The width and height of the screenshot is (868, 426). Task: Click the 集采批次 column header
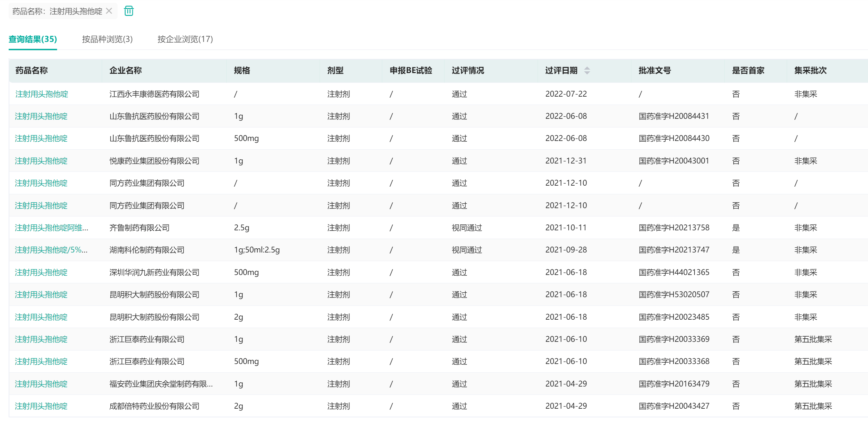pyautogui.click(x=810, y=71)
